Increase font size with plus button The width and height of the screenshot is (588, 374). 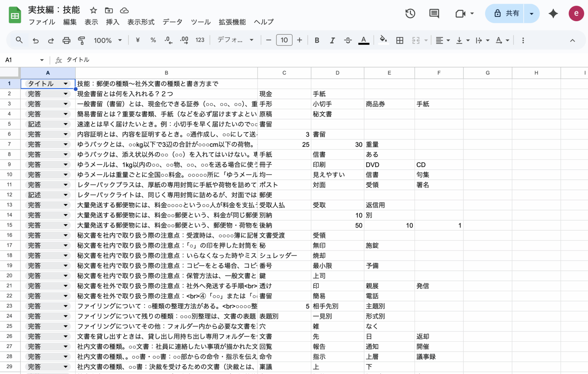pyautogui.click(x=300, y=40)
